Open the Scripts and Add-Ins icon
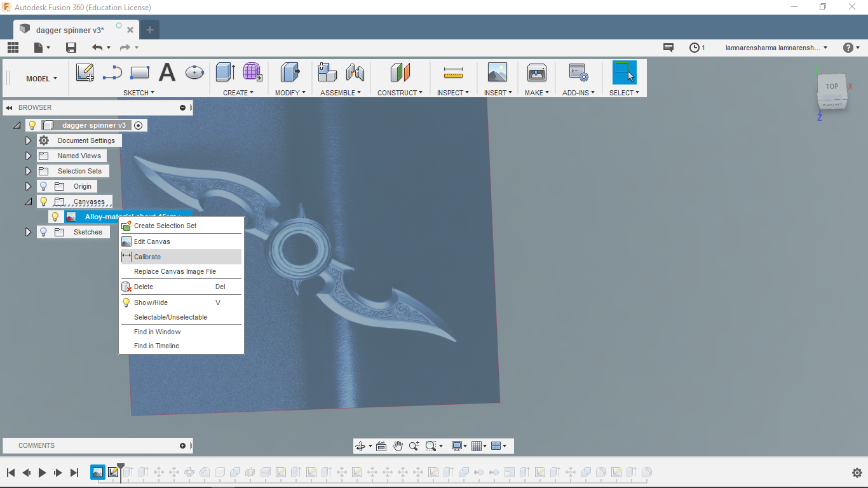 pos(578,72)
